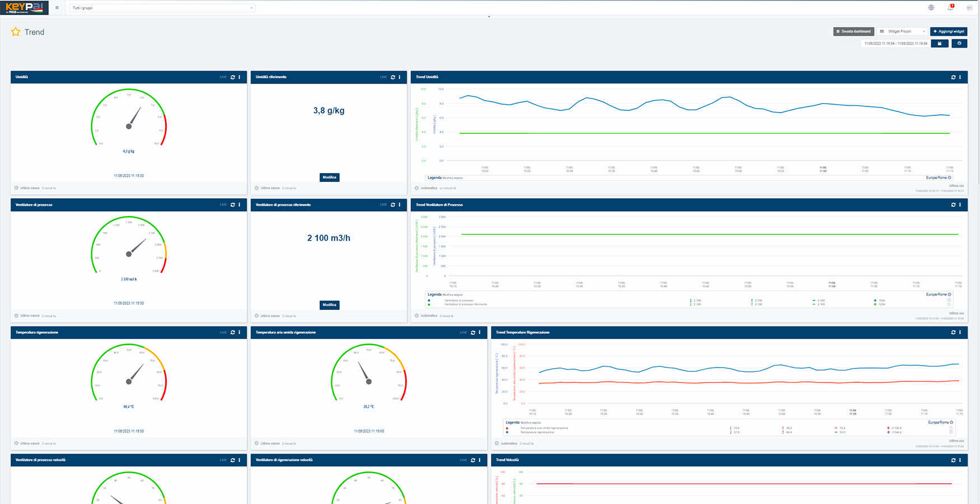Refresh the Trend Temperature Rigenerazione chart
Viewport: 980px width, 504px height.
pos(954,333)
